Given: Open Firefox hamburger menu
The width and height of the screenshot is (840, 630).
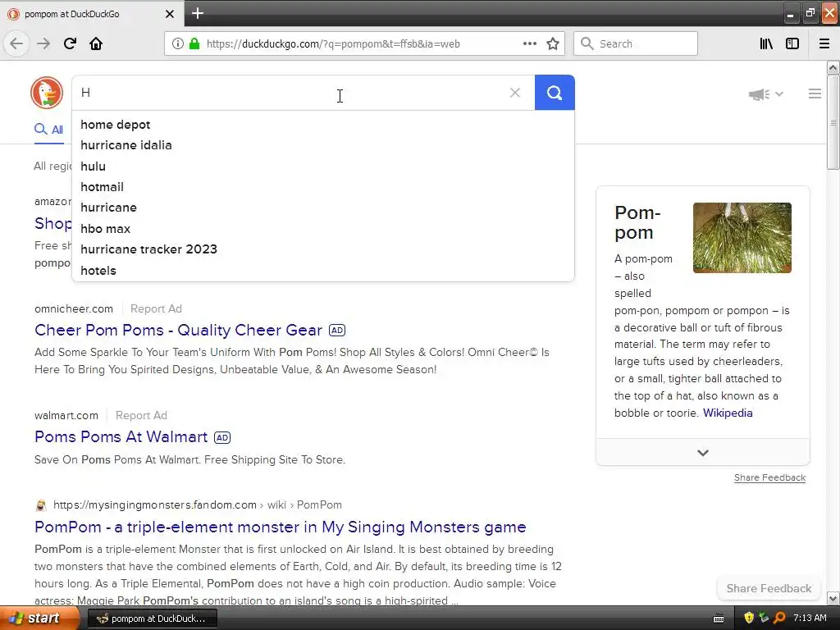Looking at the screenshot, I should pyautogui.click(x=824, y=43).
